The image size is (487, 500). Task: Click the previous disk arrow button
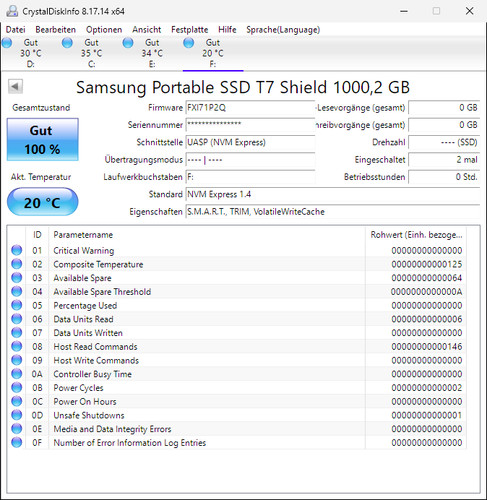[x=15, y=87]
